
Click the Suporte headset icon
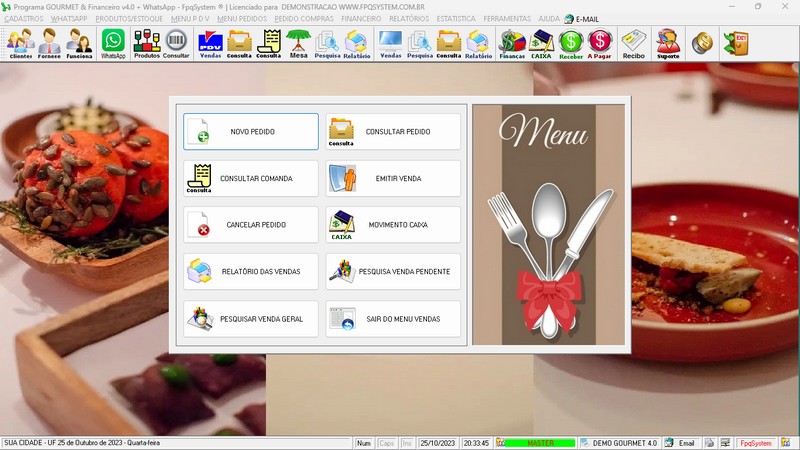(x=668, y=44)
